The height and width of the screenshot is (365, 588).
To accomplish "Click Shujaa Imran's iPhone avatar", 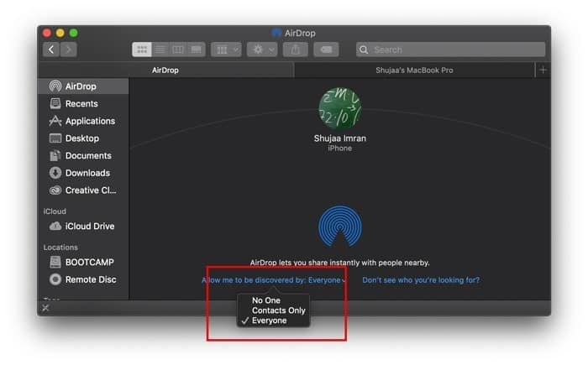I will point(339,109).
